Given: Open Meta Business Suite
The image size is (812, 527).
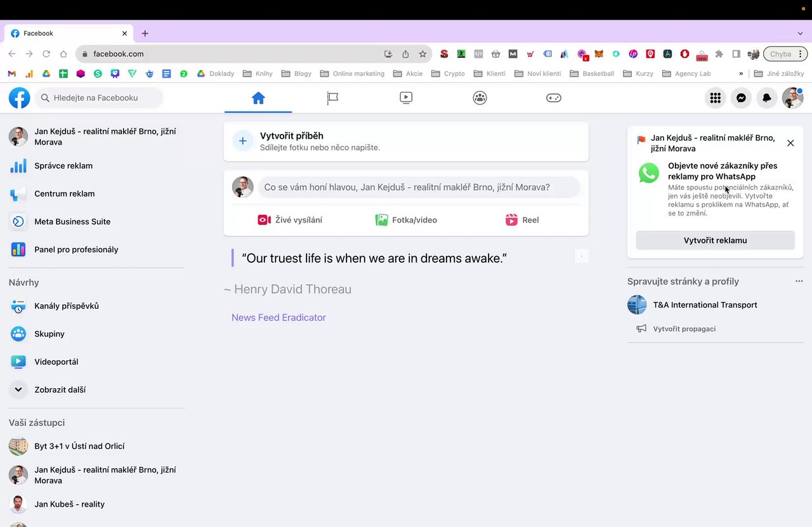Looking at the screenshot, I should tap(96, 221).
